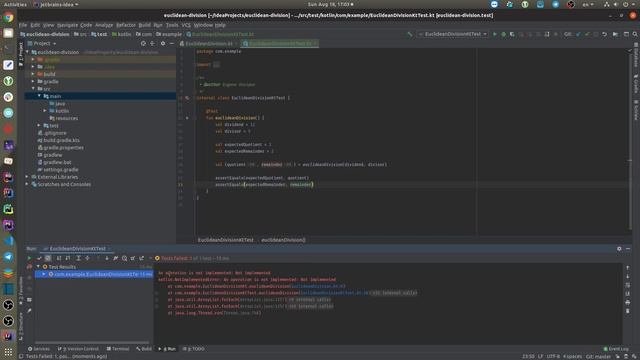Toggle the Favorites side tool window button
The image size is (640, 360).
click(21, 291)
